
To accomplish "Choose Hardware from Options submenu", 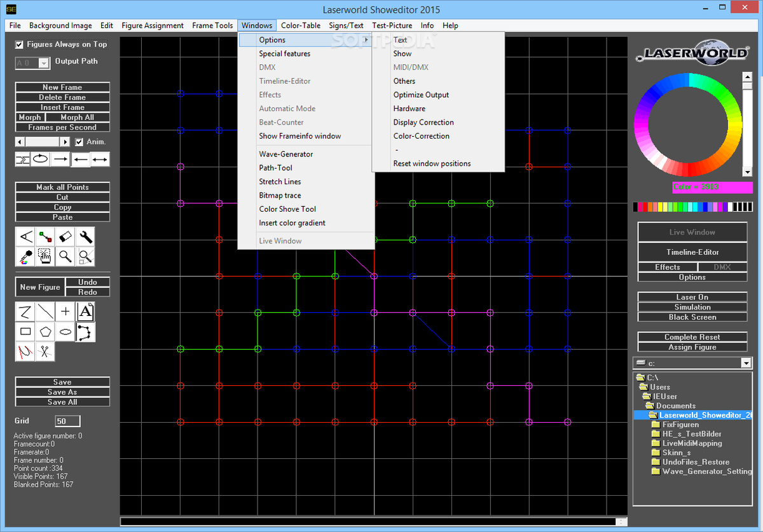I will [439, 109].
